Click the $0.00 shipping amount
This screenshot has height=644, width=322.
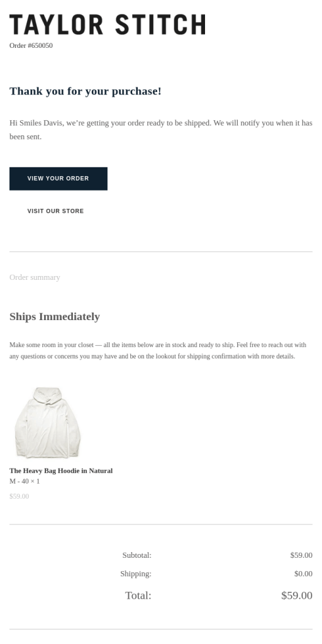[x=303, y=574]
